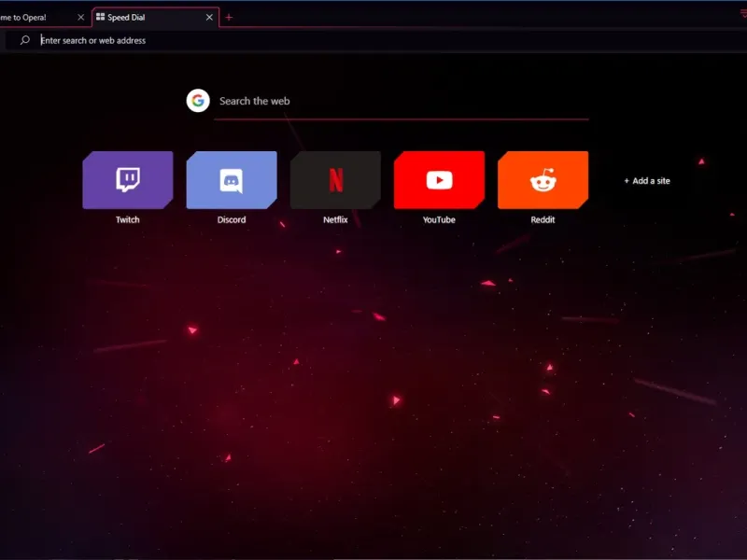This screenshot has width=747, height=560.
Task: Open the Reddit speed dial tile
Action: [543, 180]
